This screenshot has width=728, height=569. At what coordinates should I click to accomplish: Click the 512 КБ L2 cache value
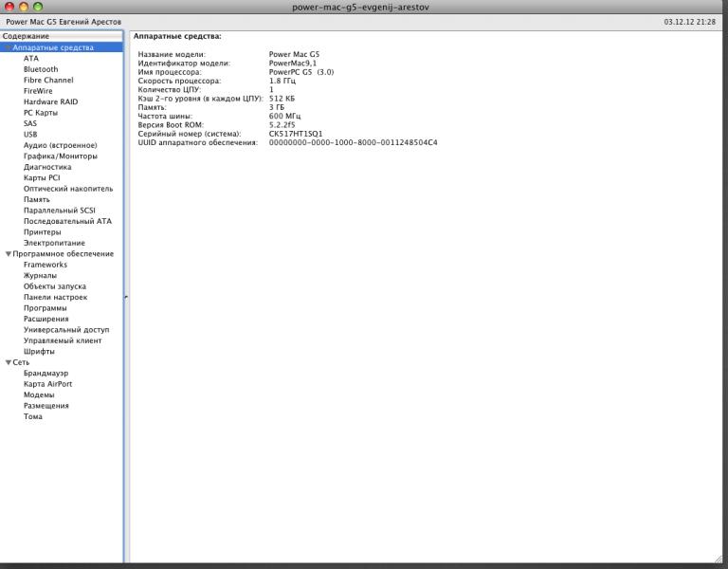tap(282, 99)
